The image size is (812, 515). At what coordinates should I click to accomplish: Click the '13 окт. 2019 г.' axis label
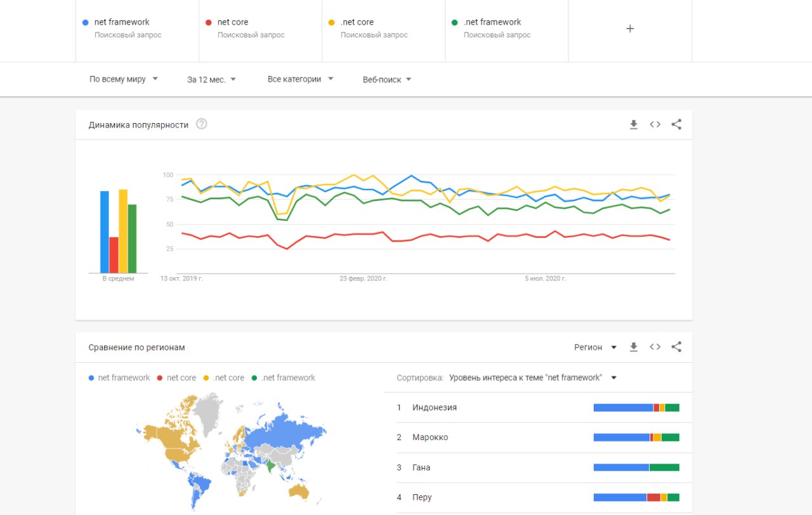click(x=181, y=278)
